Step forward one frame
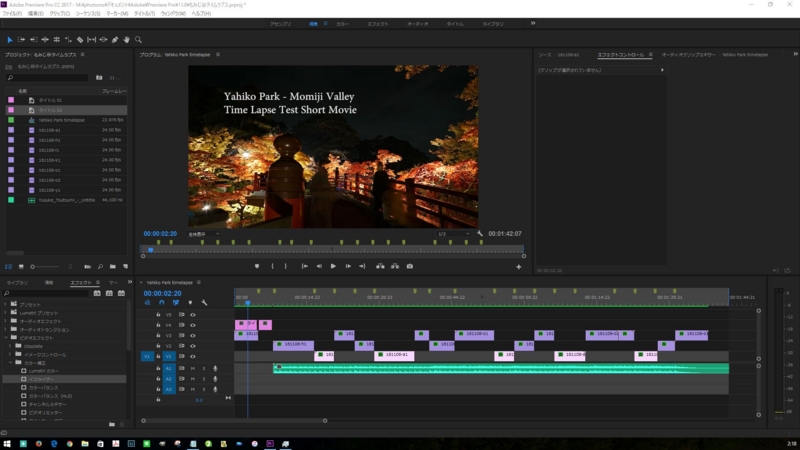This screenshot has height=450, width=800. (348, 266)
